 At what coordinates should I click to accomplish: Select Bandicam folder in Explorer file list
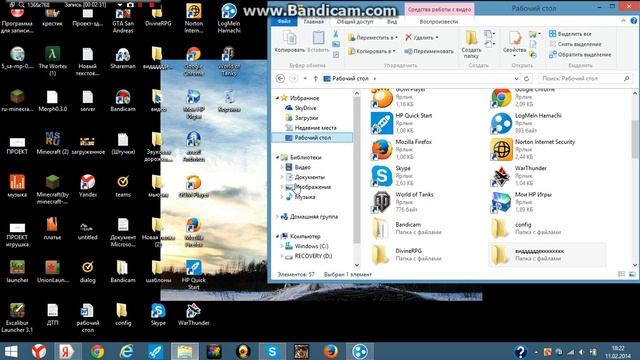(406, 228)
